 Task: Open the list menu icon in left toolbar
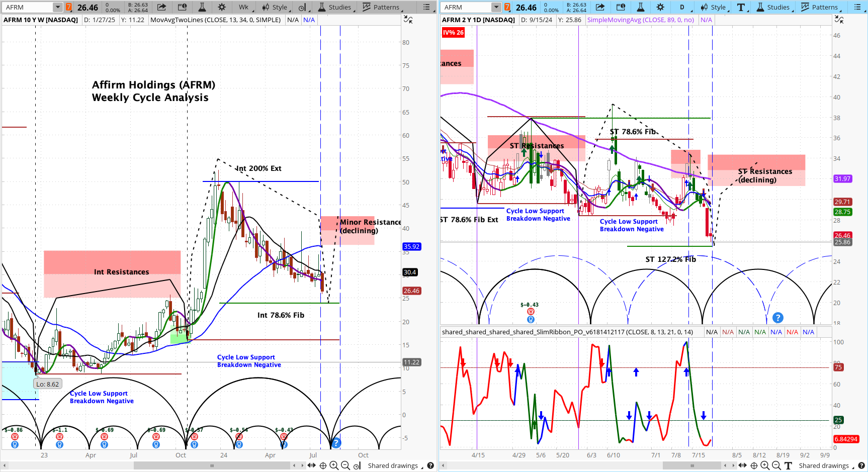click(426, 7)
